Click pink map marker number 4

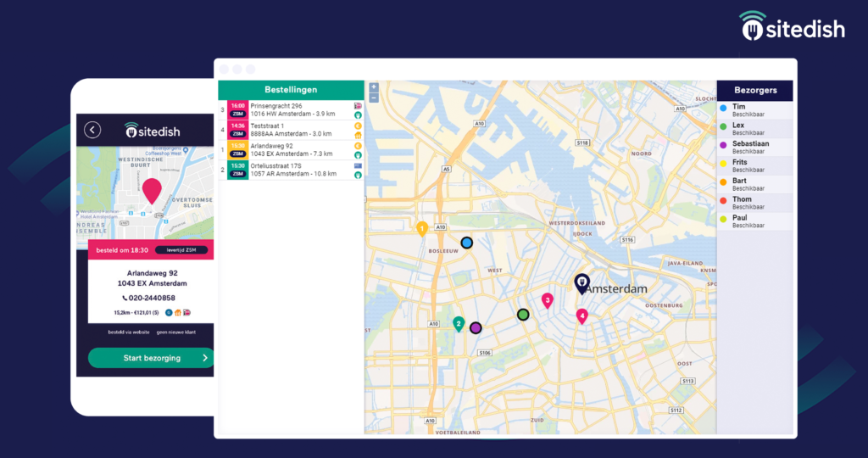click(x=581, y=316)
